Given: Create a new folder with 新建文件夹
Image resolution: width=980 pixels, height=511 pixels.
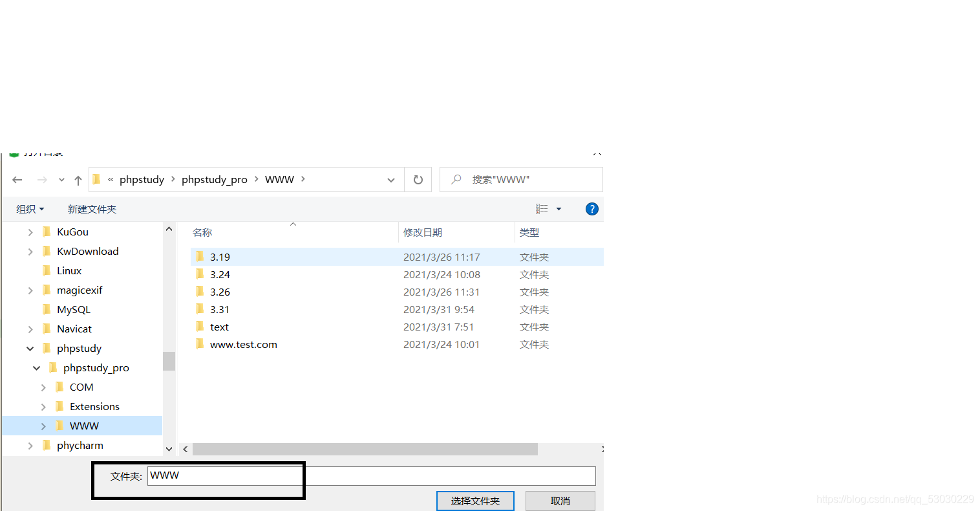Looking at the screenshot, I should click(x=92, y=209).
